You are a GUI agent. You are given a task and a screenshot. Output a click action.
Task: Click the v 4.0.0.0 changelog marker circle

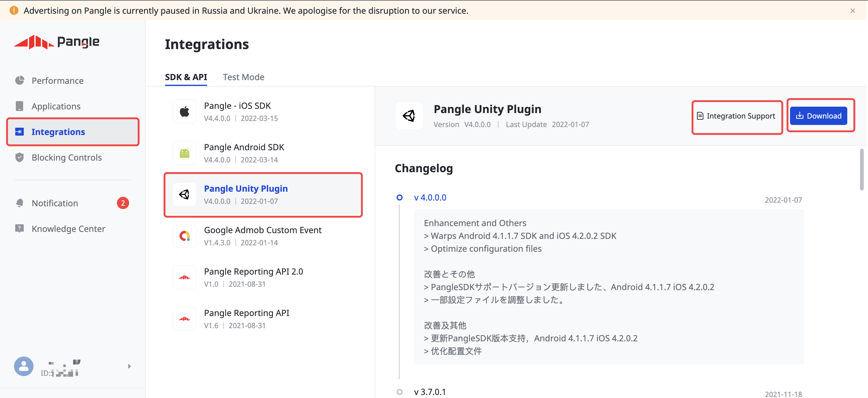tap(400, 198)
